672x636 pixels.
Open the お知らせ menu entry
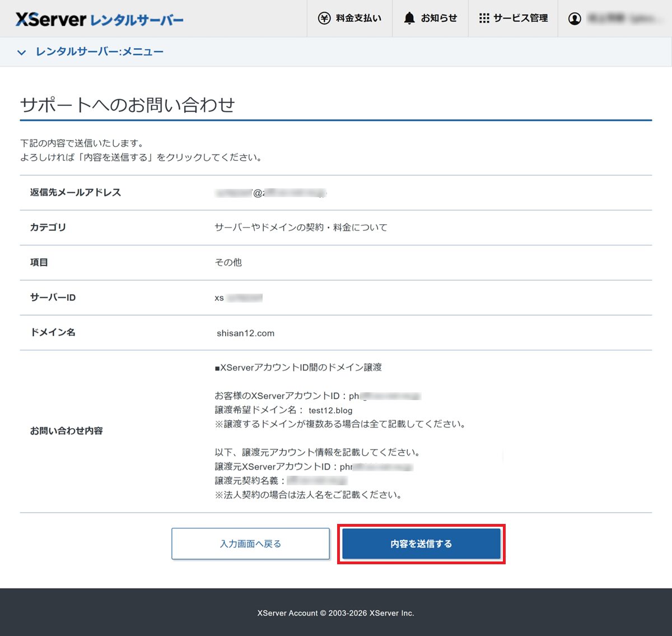pyautogui.click(x=430, y=17)
